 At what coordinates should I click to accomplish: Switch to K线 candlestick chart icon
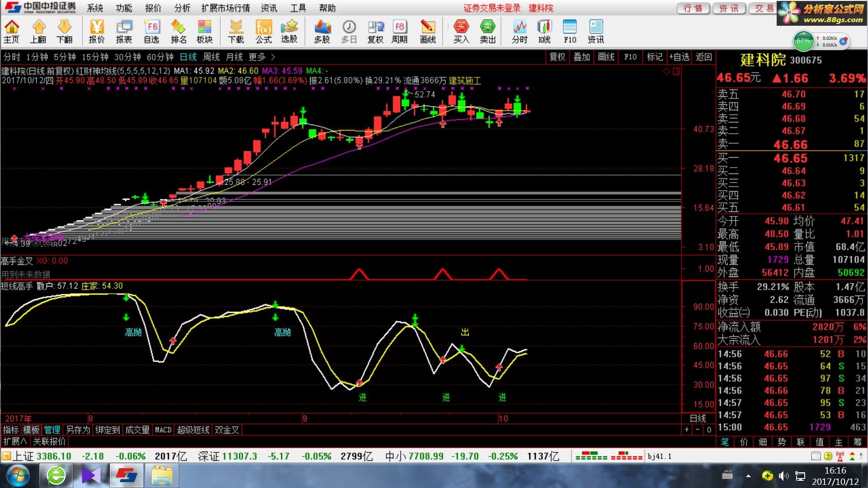tap(544, 32)
